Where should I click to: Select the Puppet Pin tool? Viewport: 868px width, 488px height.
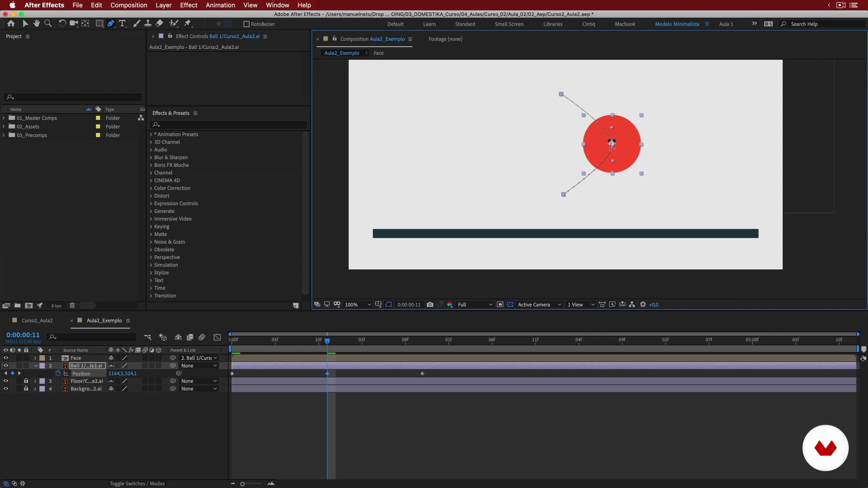pyautogui.click(x=188, y=23)
